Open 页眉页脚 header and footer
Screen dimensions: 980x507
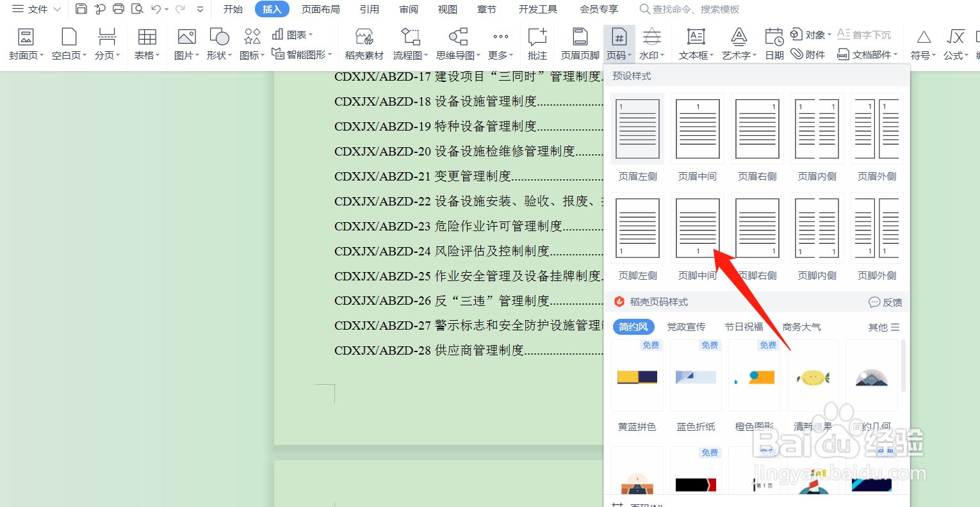[580, 44]
